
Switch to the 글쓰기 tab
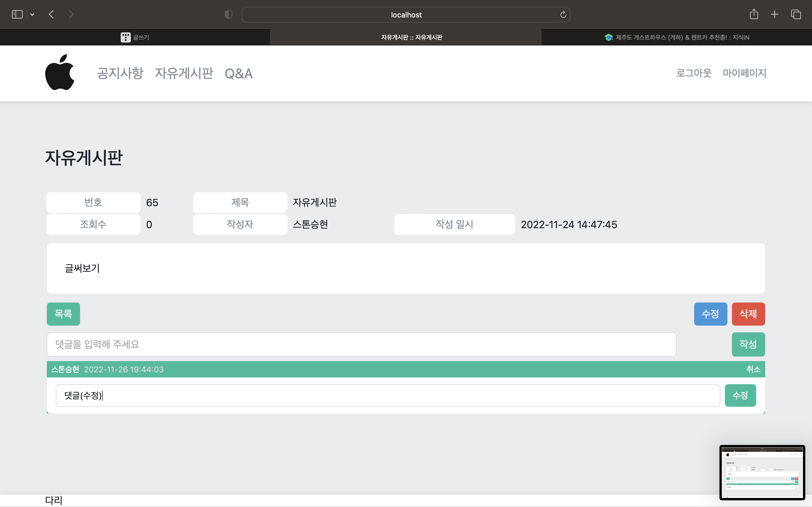(x=135, y=37)
